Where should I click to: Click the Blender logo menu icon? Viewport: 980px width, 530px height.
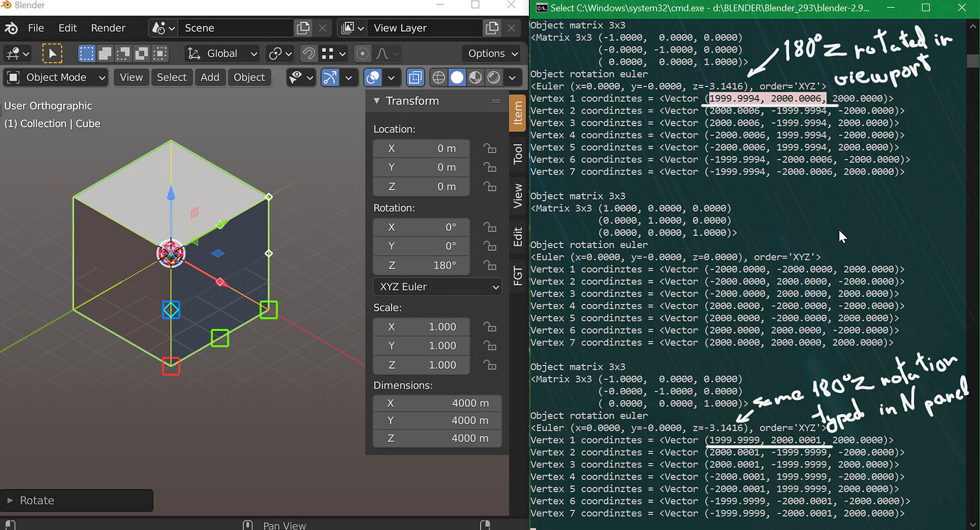coord(11,28)
